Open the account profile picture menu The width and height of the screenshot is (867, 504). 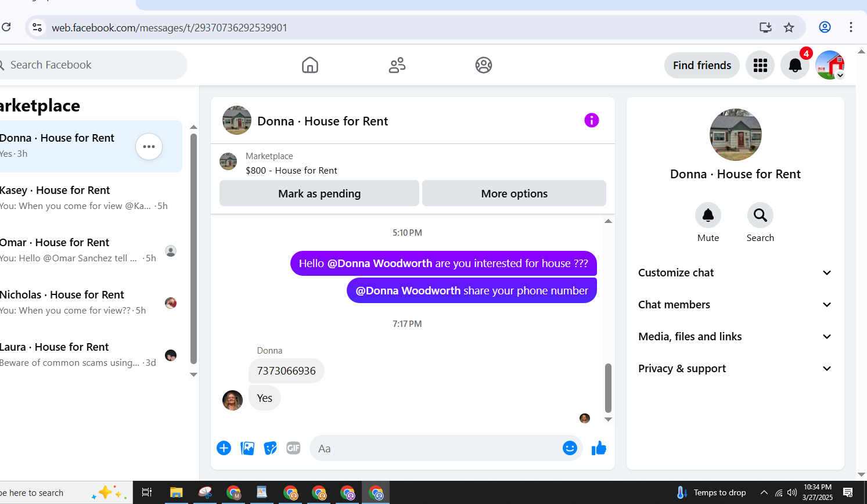tap(830, 65)
